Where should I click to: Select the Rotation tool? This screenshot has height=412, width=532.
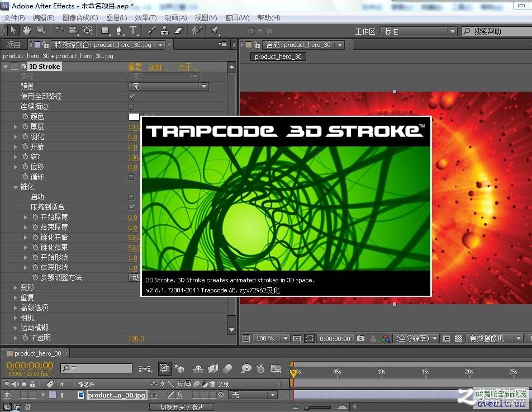point(59,31)
